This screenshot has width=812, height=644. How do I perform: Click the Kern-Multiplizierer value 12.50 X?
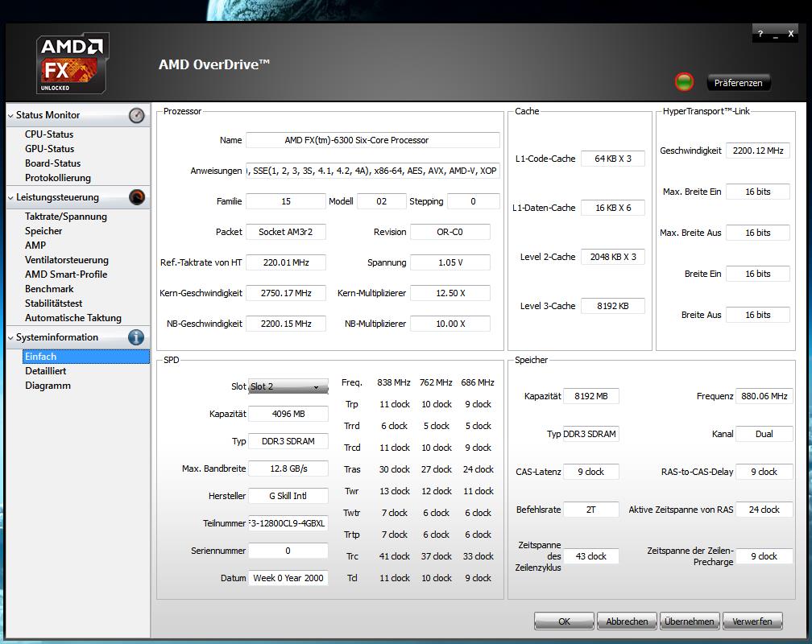[x=450, y=293]
